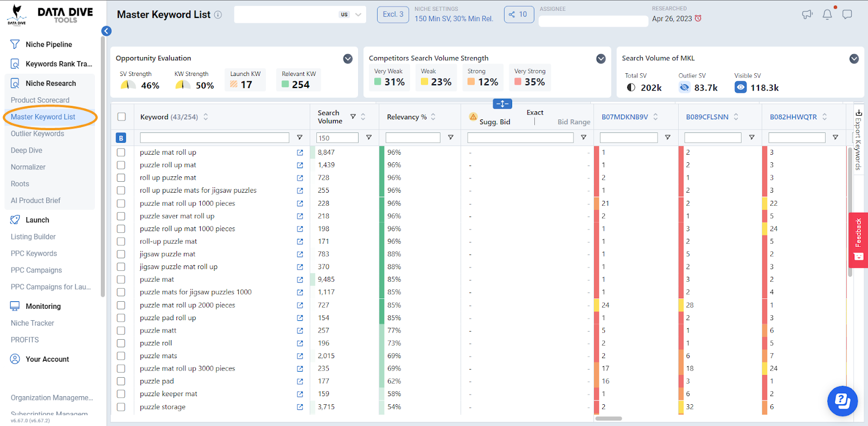Viewport: 868px width, 426px height.
Task: Click the filter funnel under B07MDKNB9V column
Action: click(x=668, y=138)
